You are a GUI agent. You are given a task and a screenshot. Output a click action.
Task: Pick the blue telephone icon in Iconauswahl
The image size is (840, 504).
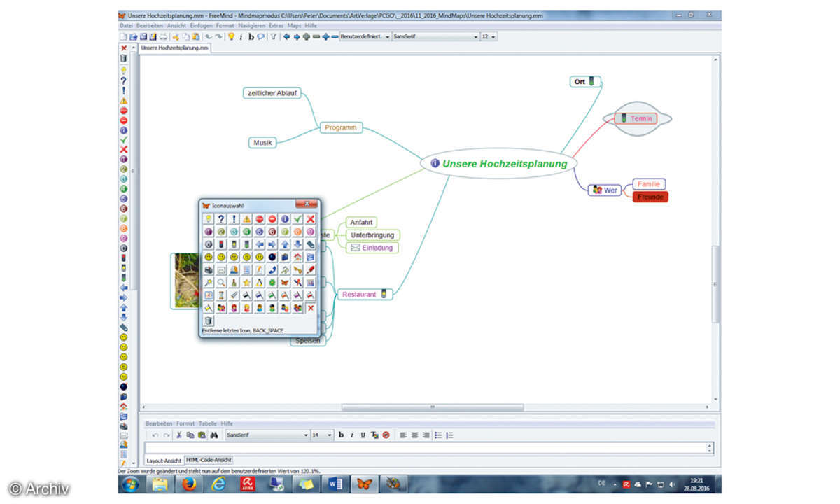[x=272, y=269]
